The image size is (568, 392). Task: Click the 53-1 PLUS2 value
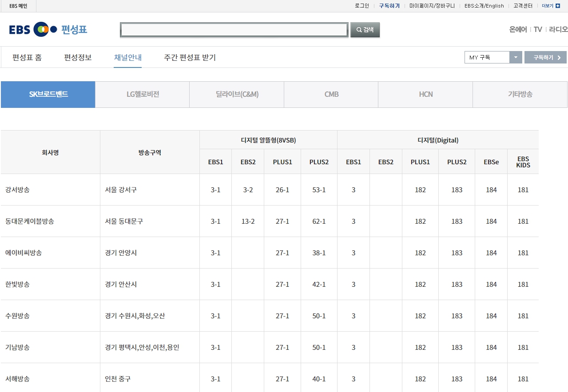[319, 190]
